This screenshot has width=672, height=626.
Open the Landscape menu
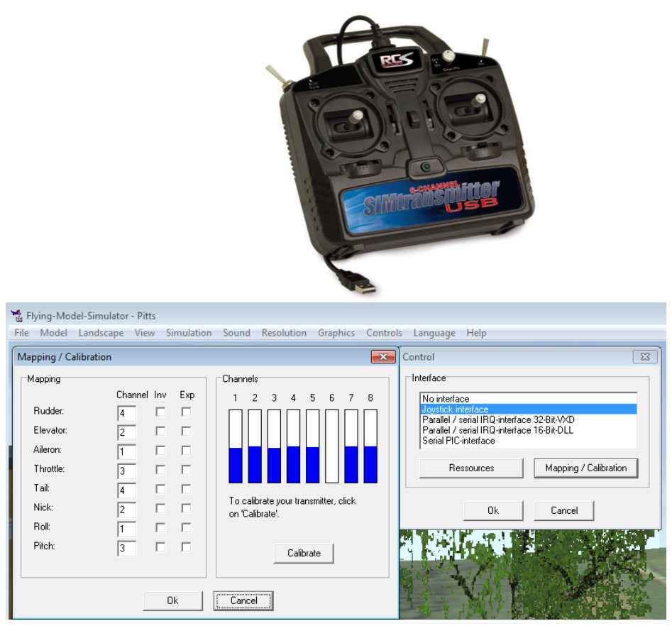coord(101,333)
